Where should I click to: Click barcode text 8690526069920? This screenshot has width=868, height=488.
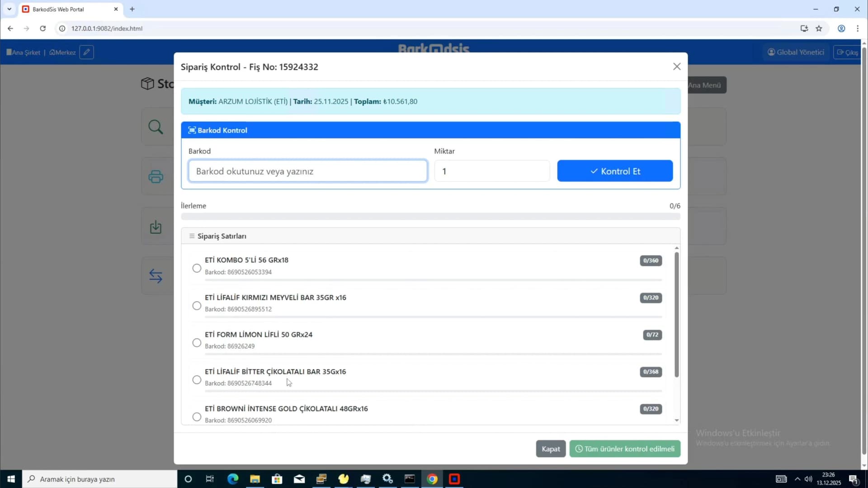pyautogui.click(x=249, y=420)
